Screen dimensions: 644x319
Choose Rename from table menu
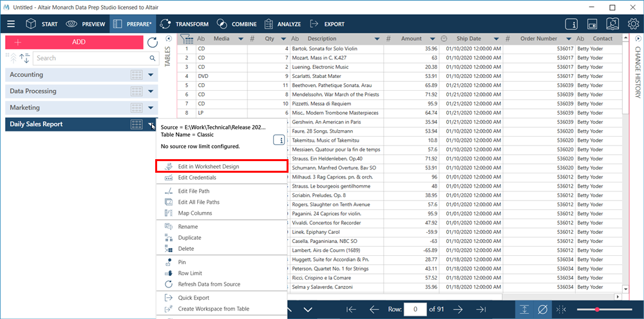click(x=222, y=226)
